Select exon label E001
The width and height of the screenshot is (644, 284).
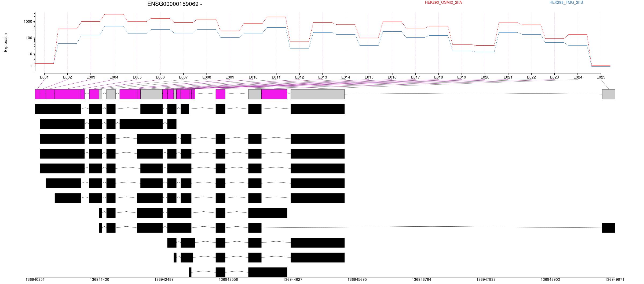coord(44,77)
